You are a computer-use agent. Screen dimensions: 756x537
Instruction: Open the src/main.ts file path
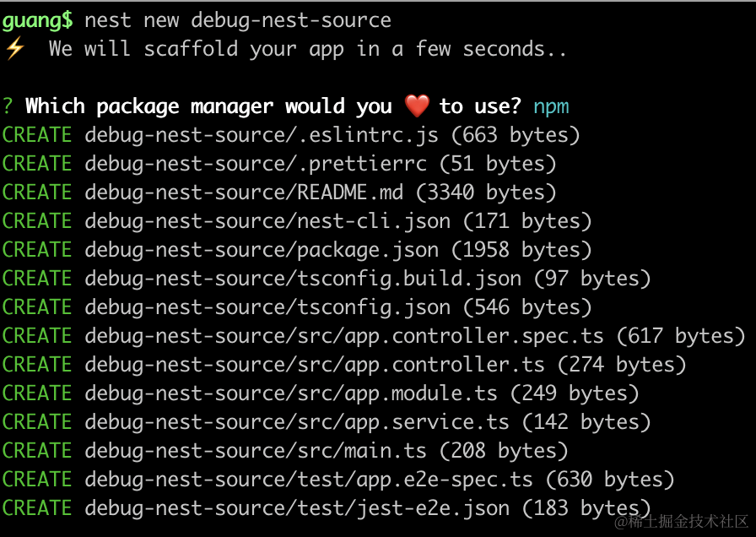(256, 450)
